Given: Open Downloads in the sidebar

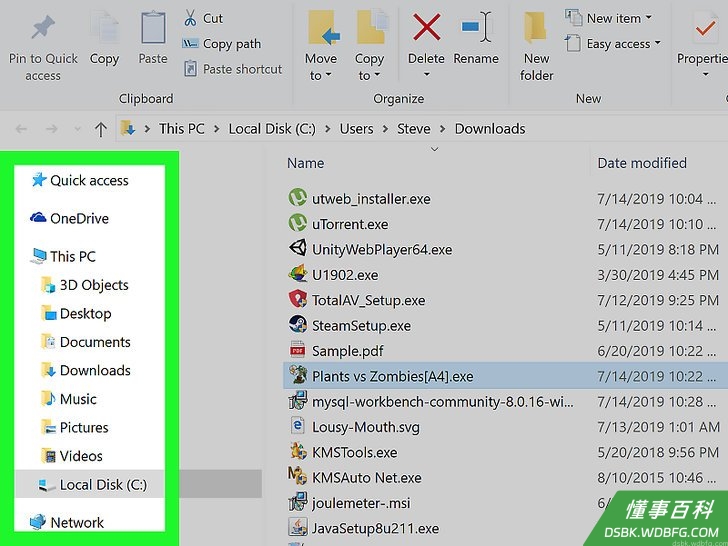Looking at the screenshot, I should pos(86,370).
